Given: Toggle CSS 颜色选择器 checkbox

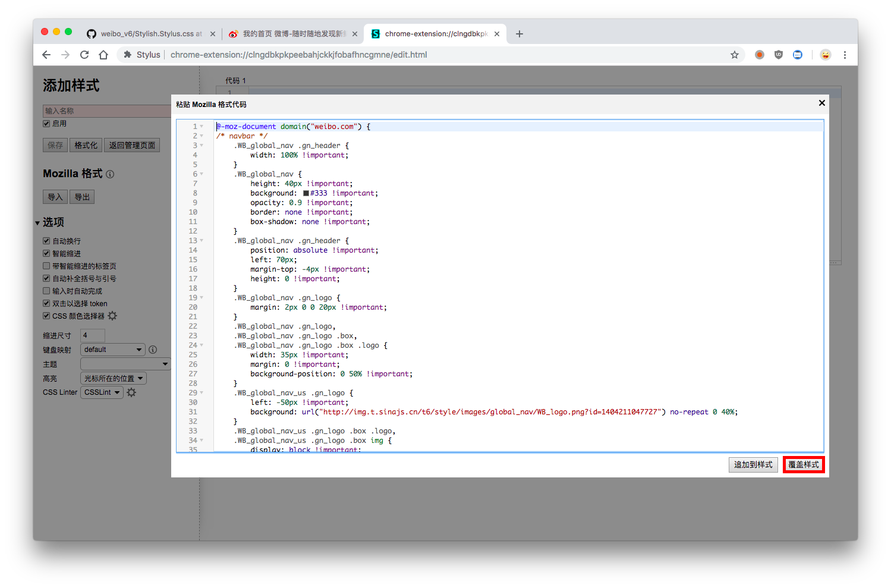Looking at the screenshot, I should (46, 316).
